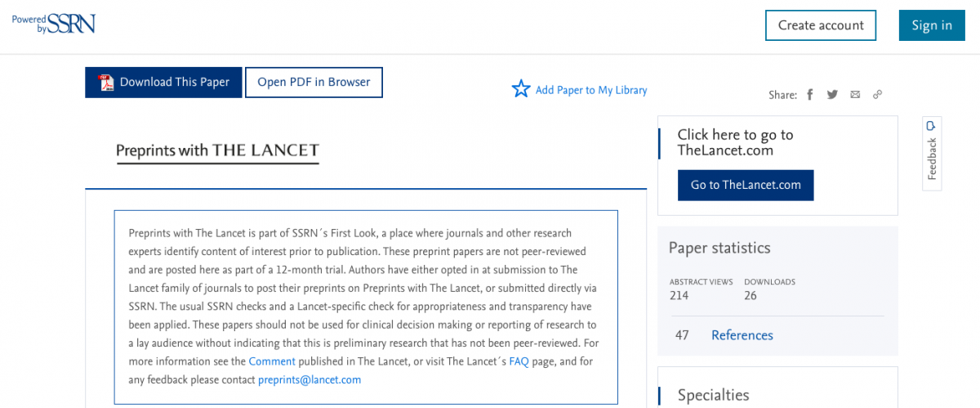
Task: Go to TheLancet.com
Action: pos(746,185)
